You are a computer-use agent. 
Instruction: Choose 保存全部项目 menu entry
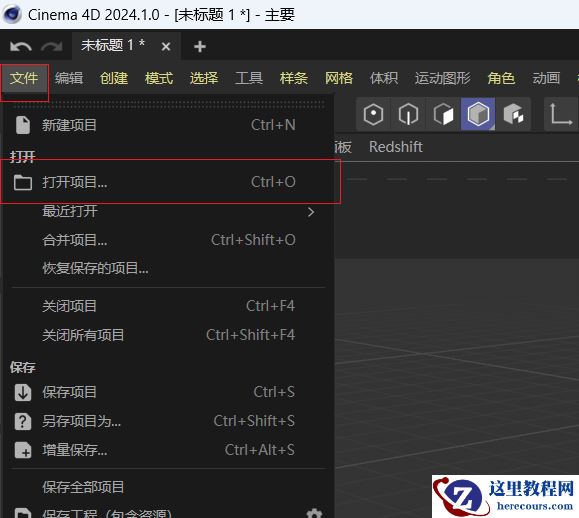point(168,487)
